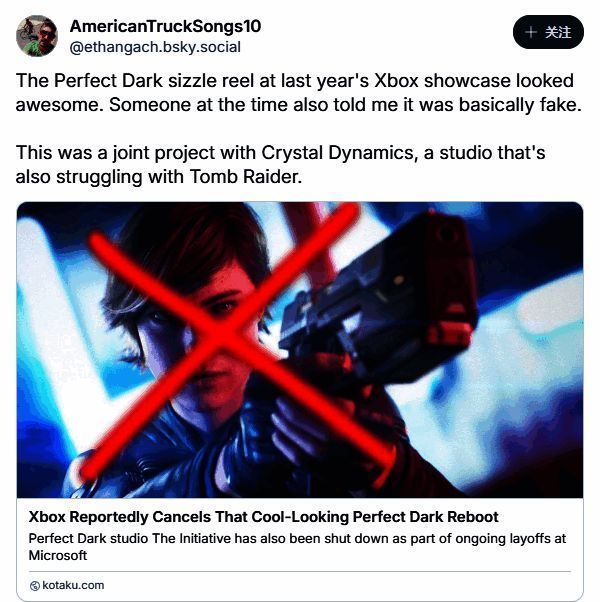Open the Perfect Dark article thumbnail
Screen dimensions: 600x602
coord(300,350)
